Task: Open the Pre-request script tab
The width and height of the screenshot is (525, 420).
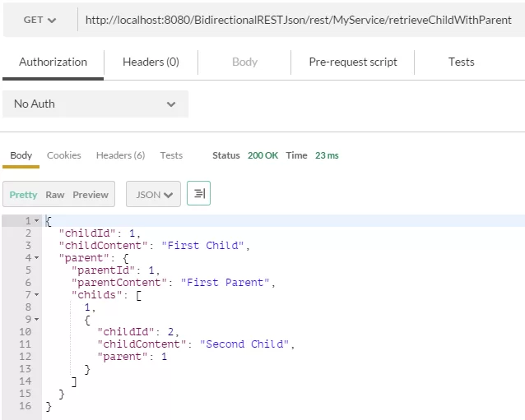Action: tap(353, 62)
